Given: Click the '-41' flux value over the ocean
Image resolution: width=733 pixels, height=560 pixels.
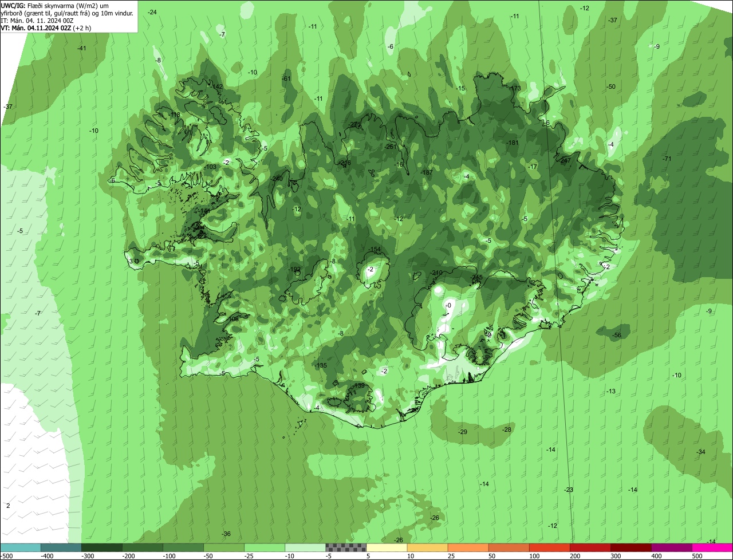Looking at the screenshot, I should tap(82, 48).
